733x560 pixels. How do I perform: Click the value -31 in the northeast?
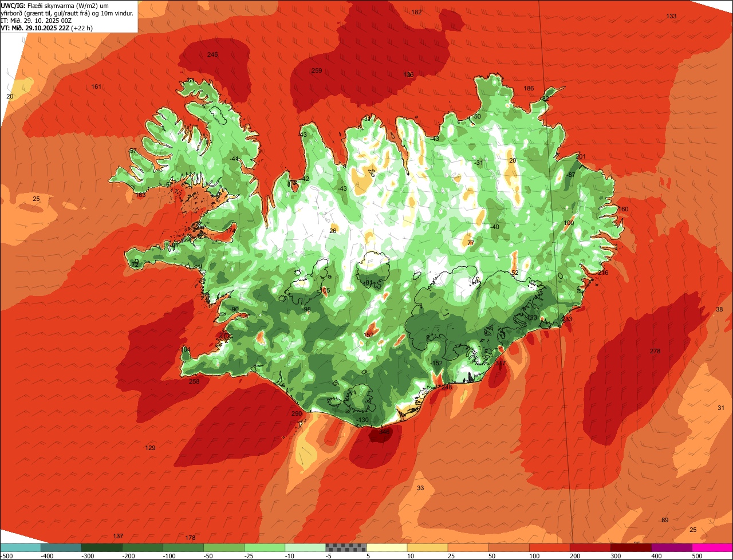pyautogui.click(x=479, y=163)
